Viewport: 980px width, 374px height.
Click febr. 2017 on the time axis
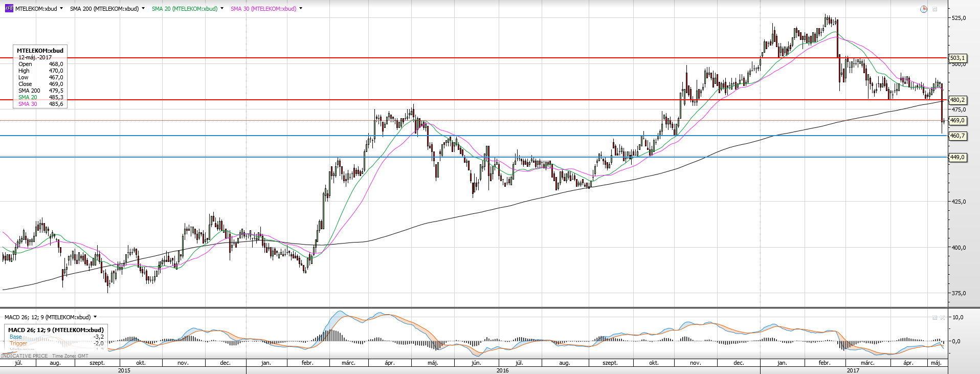click(x=825, y=363)
